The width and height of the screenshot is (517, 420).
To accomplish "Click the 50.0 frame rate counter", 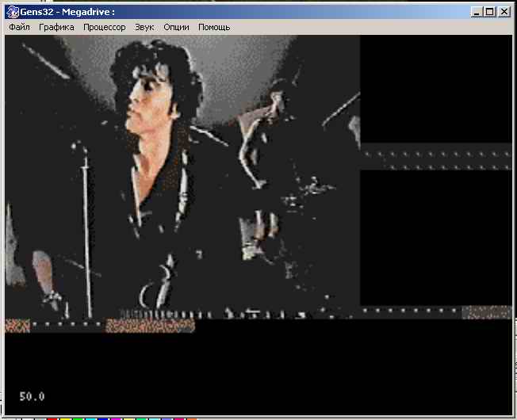I will (x=32, y=396).
